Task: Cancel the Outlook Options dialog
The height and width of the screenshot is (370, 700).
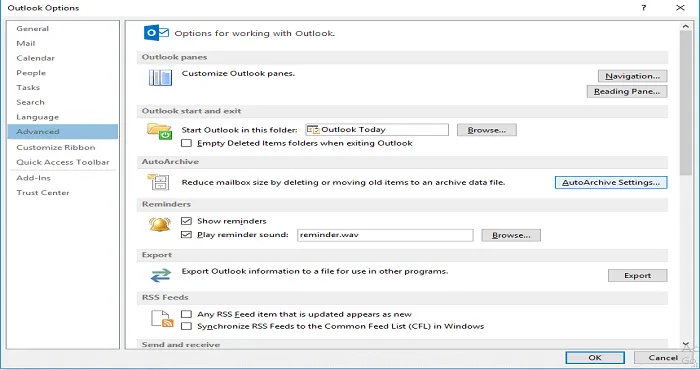Action: [x=663, y=358]
